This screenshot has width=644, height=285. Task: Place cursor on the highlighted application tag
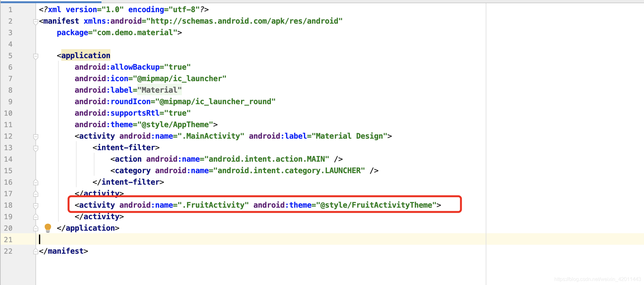pos(86,55)
